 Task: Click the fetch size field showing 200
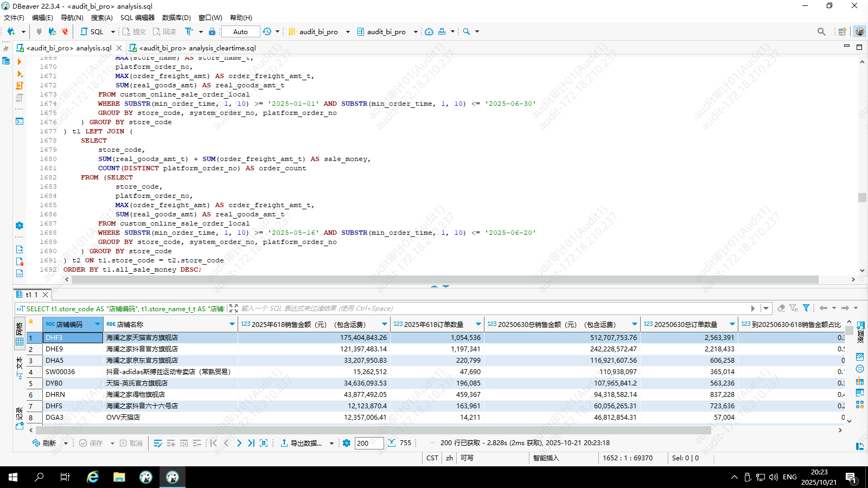coord(369,443)
